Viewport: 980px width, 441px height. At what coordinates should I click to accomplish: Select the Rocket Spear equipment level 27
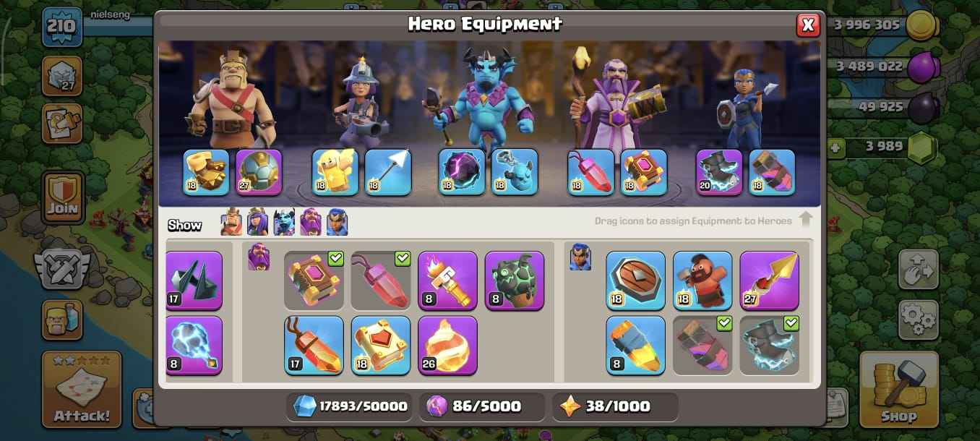tap(769, 281)
